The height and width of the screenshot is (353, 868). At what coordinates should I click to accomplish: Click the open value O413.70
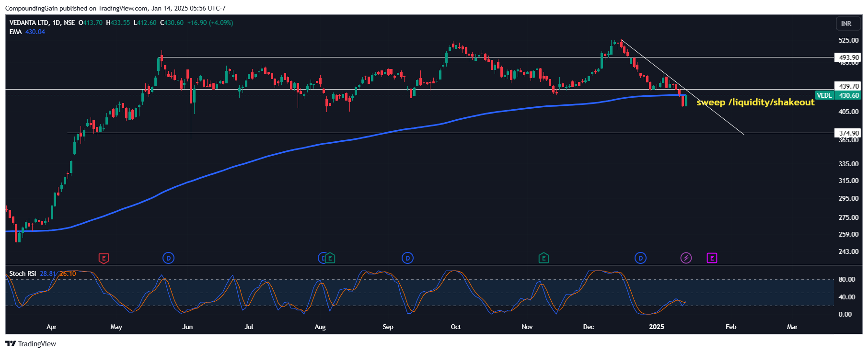tap(91, 23)
